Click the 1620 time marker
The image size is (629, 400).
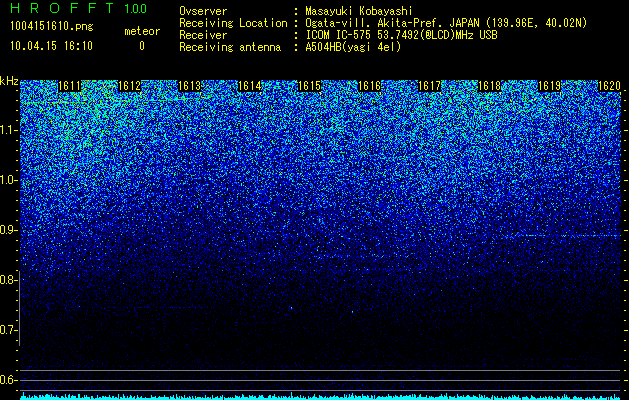click(x=609, y=86)
